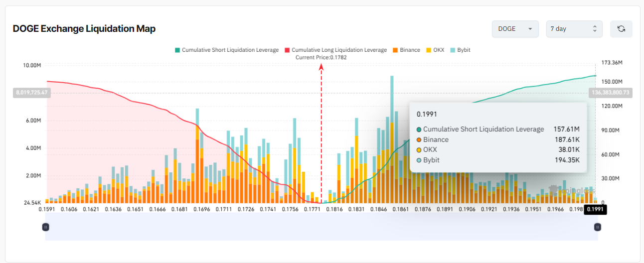Image resolution: width=644 pixels, height=263 pixels.
Task: Click the 8,019,725.47 left axis marker
Action: (32, 93)
